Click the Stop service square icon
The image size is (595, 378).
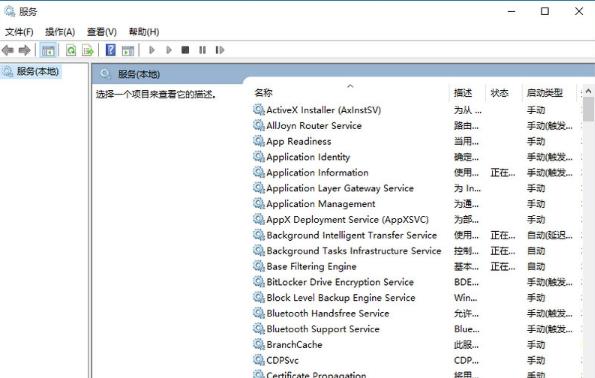point(185,50)
